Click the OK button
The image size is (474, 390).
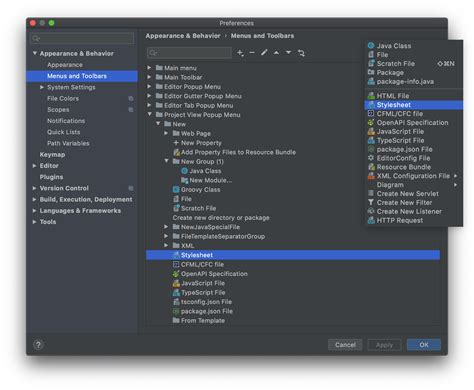point(424,345)
